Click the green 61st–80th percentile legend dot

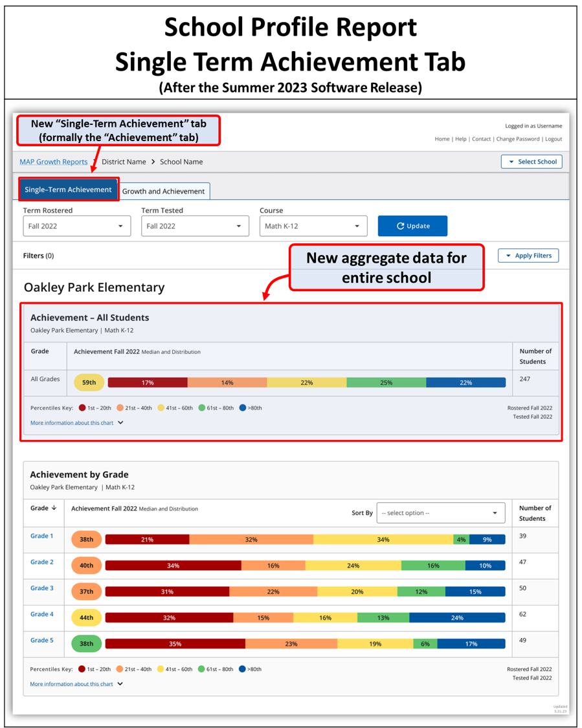point(202,407)
